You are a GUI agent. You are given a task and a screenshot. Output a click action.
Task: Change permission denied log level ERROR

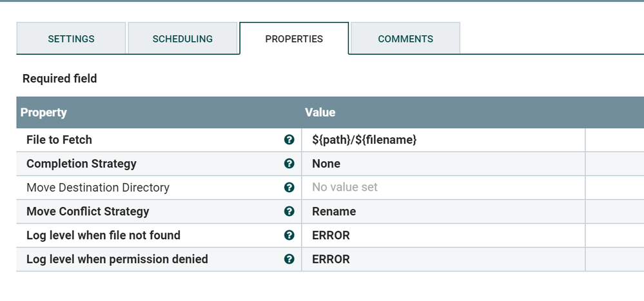[331, 259]
